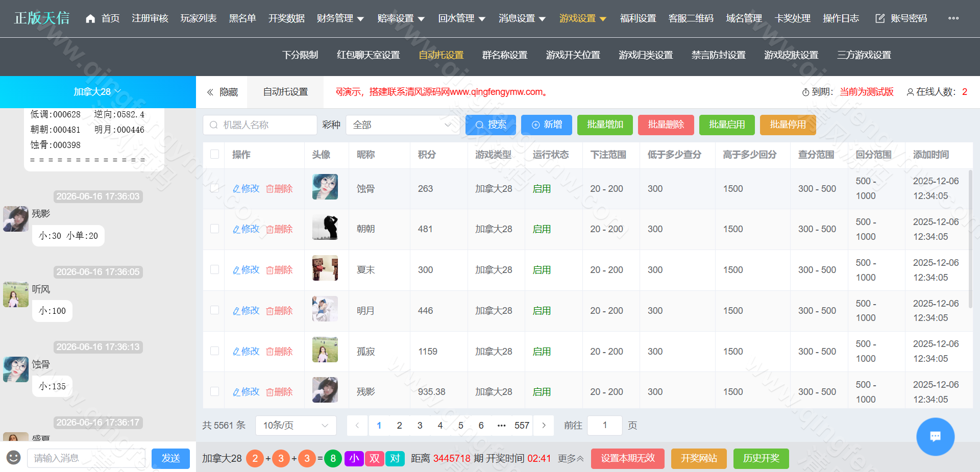The width and height of the screenshot is (980, 472).
Task: Click 修改 for the 夏末 robot row
Action: [246, 270]
